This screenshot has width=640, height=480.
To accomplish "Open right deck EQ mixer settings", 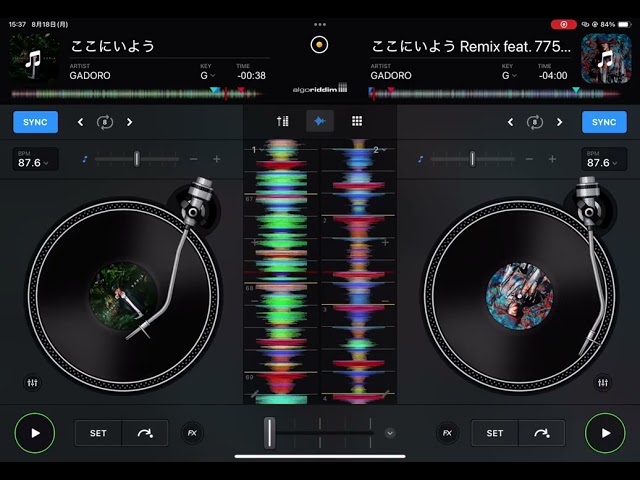I will [x=602, y=382].
